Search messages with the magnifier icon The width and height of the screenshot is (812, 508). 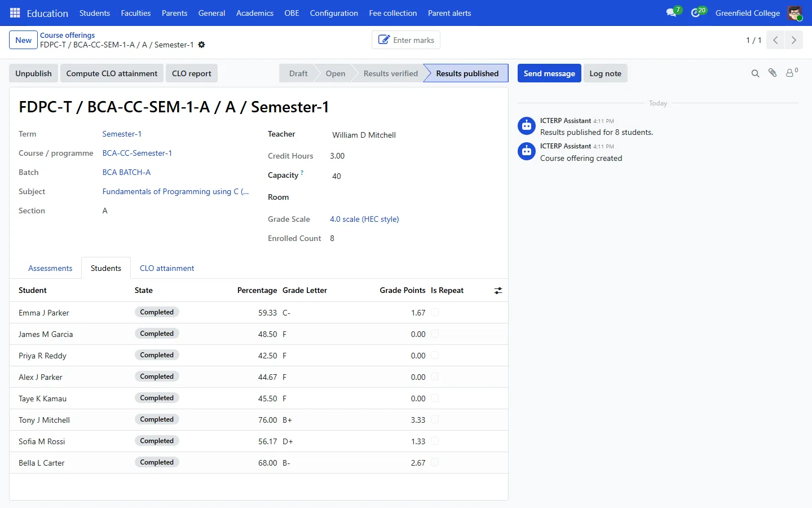point(755,73)
